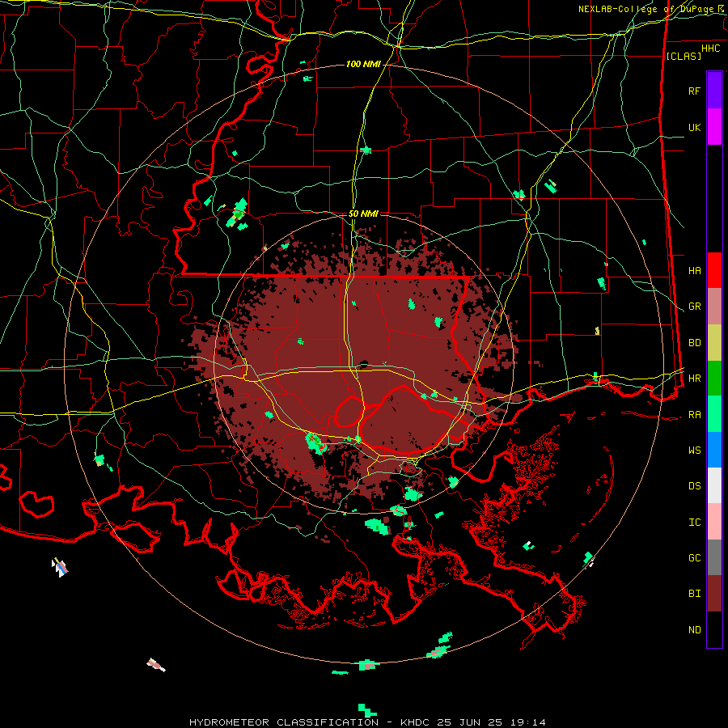Viewport: 728px width, 728px height.
Task: Click the 'NEXLAB-College of DuPage' credit text
Action: pyautogui.click(x=647, y=9)
